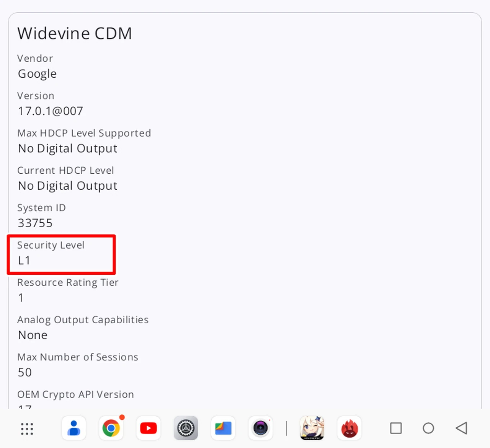Open the app drawer grid icon
The image size is (490, 448).
[x=27, y=428]
